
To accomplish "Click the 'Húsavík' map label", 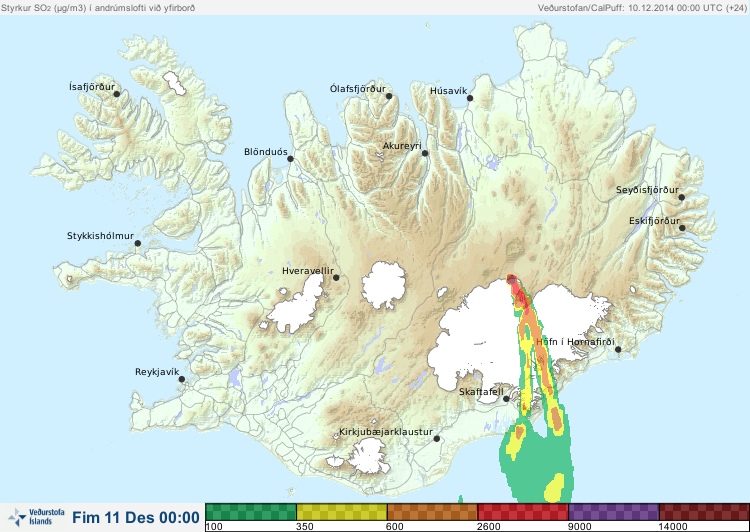I will pyautogui.click(x=449, y=91).
